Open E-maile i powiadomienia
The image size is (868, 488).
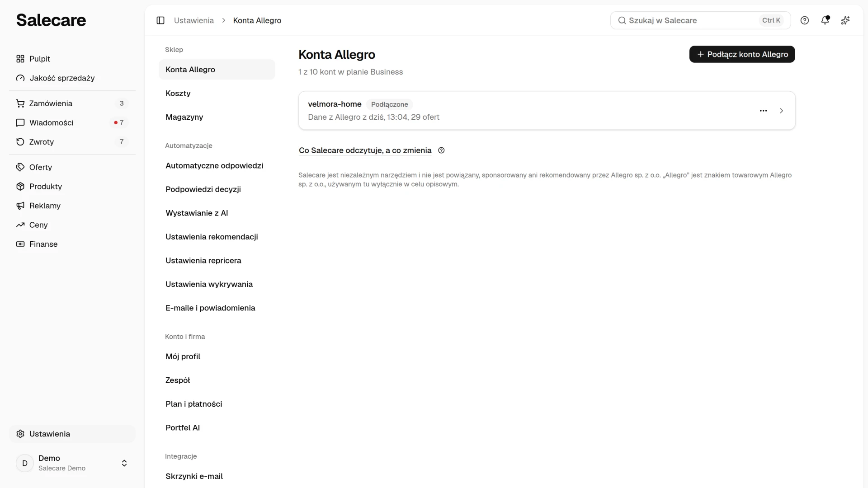(217, 308)
